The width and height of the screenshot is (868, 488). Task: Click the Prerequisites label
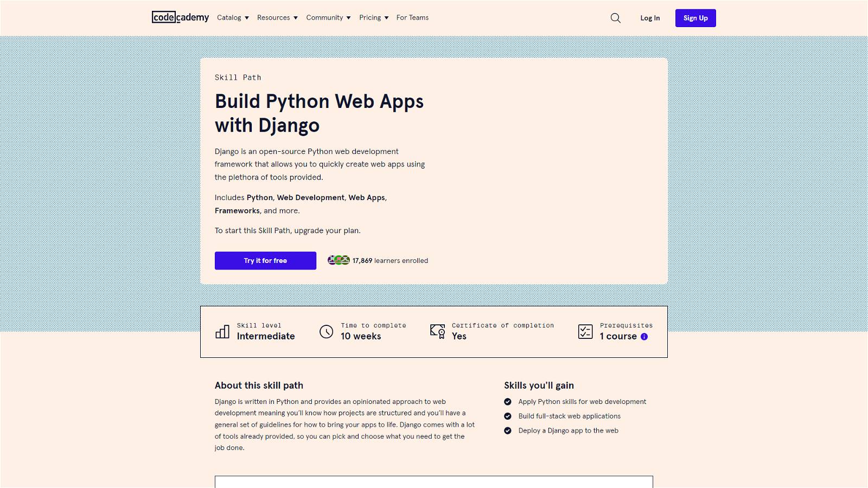click(626, 325)
